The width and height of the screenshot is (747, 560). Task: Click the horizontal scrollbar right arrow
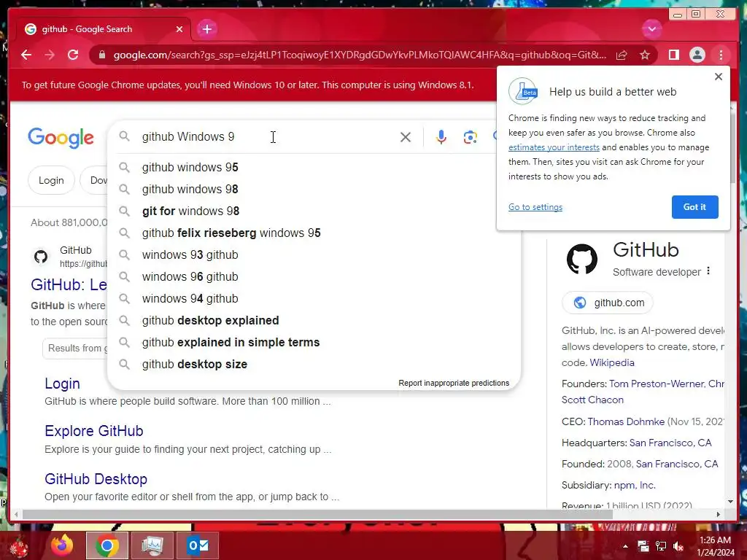point(719,514)
